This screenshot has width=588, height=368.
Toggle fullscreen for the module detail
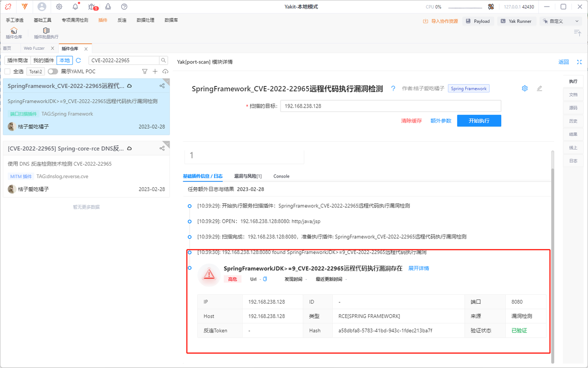click(579, 62)
